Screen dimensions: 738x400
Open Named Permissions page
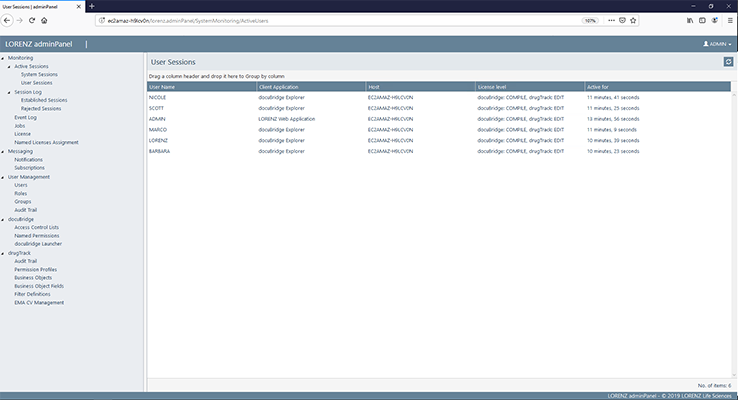[x=37, y=236]
